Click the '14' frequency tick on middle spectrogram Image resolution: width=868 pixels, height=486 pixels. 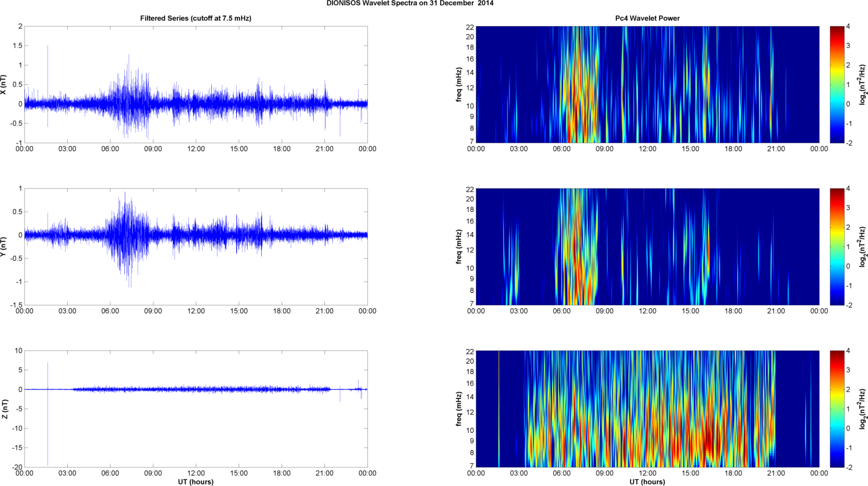[470, 234]
